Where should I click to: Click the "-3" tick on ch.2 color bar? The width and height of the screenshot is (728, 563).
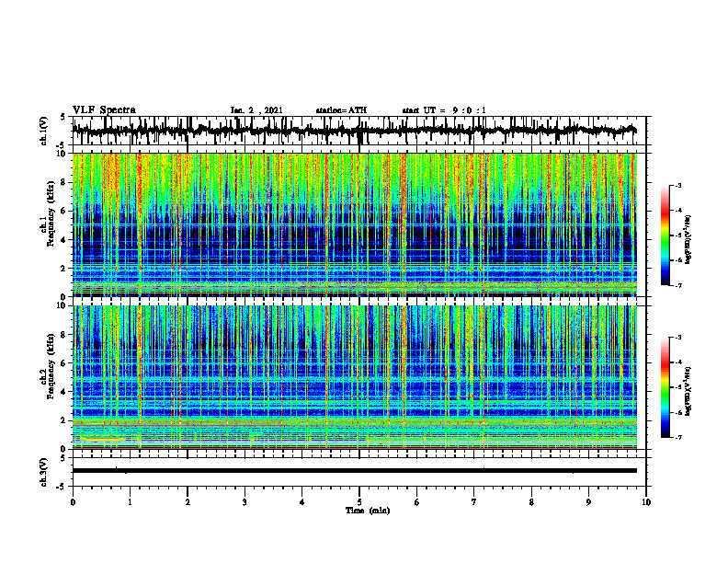pyautogui.click(x=678, y=338)
